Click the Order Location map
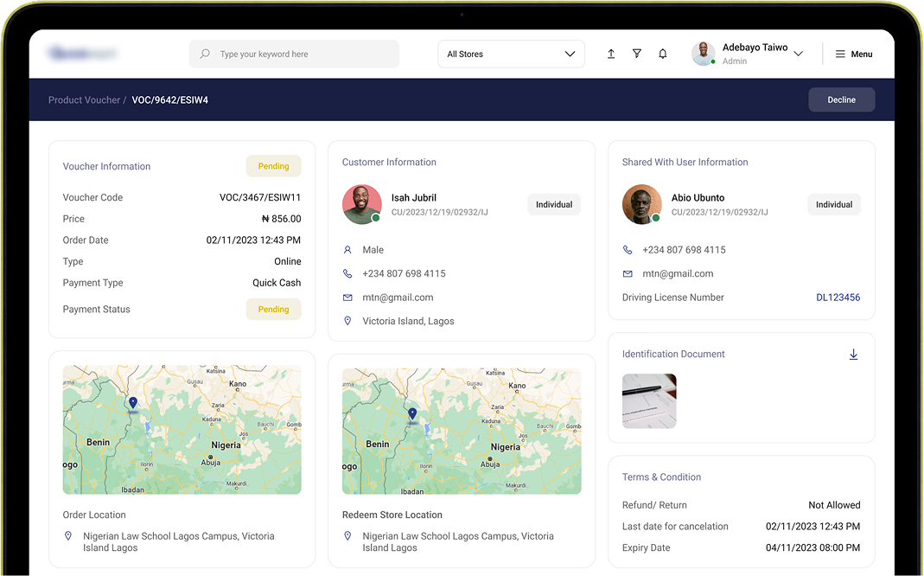The width and height of the screenshot is (924, 576). [182, 430]
